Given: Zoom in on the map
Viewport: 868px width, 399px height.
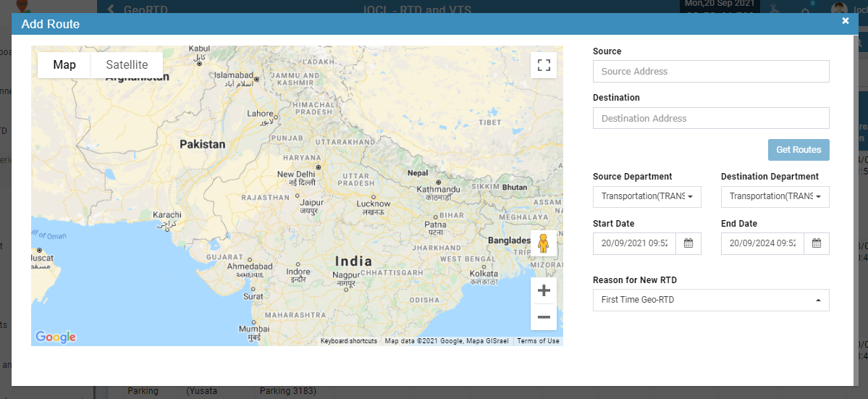Looking at the screenshot, I should pos(544,290).
